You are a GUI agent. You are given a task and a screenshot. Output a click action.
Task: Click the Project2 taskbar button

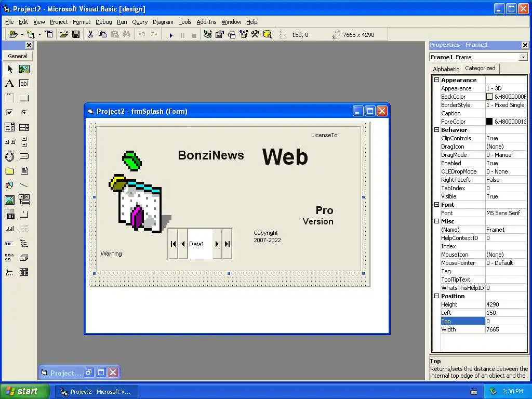(x=96, y=392)
